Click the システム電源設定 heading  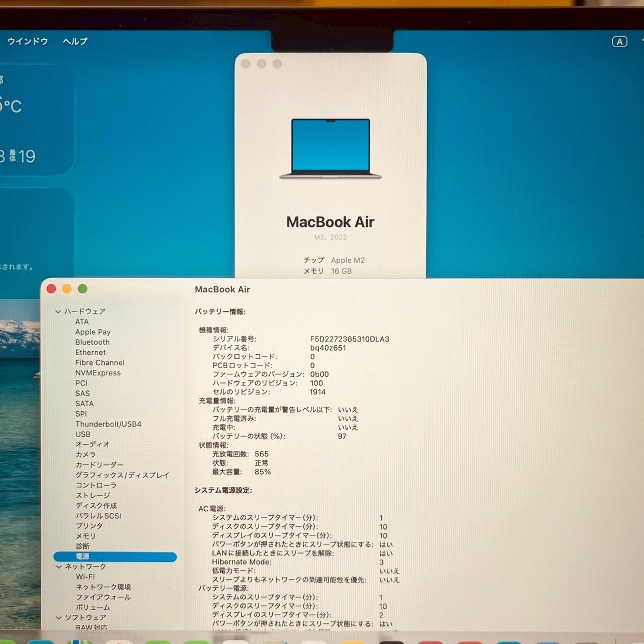[223, 490]
